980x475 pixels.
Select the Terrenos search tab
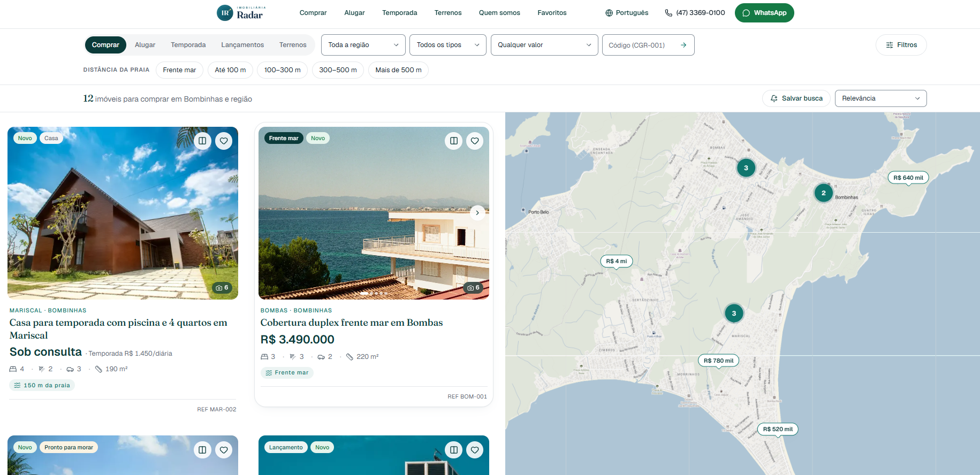click(293, 45)
